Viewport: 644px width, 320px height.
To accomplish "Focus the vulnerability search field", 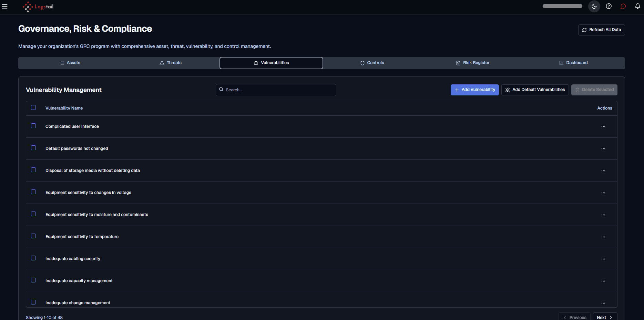I will tap(276, 90).
